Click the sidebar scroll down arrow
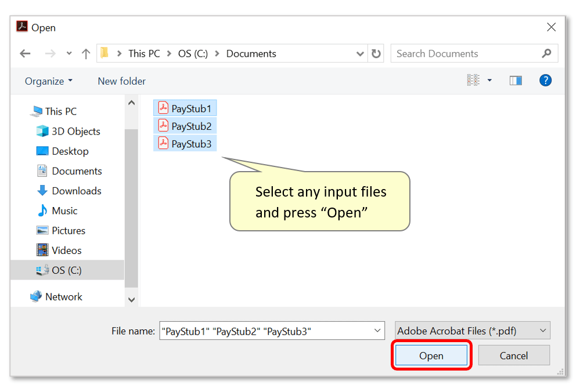Image resolution: width=580 pixels, height=392 pixels. coord(131,300)
